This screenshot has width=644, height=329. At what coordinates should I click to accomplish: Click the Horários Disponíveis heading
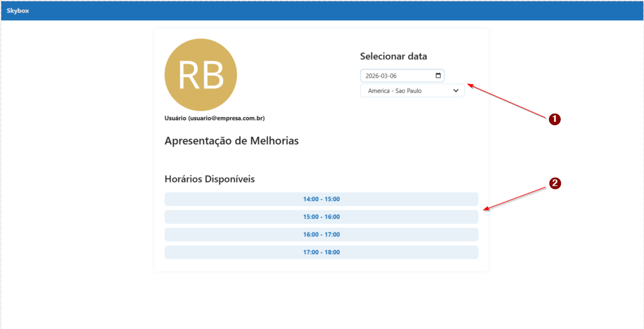pos(209,179)
